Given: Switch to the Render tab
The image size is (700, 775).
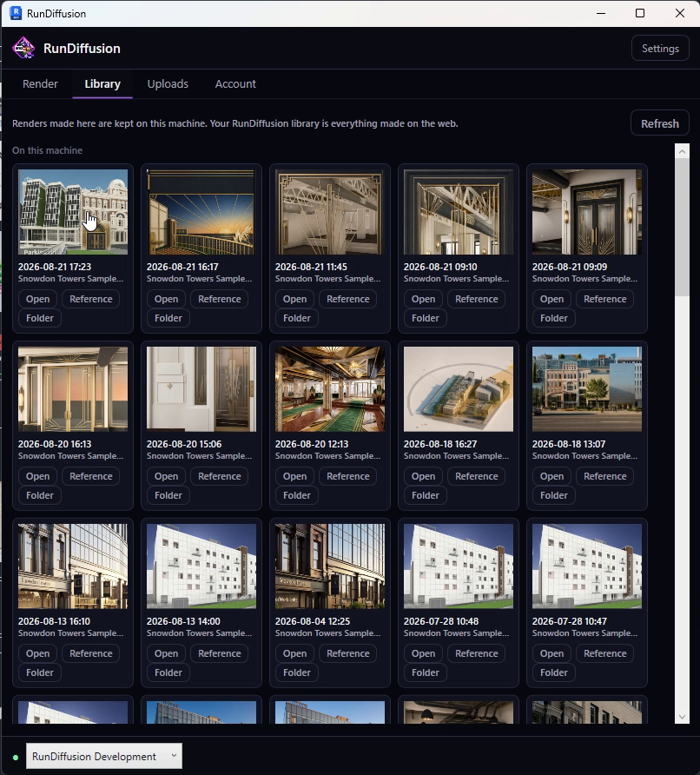Looking at the screenshot, I should (x=40, y=83).
